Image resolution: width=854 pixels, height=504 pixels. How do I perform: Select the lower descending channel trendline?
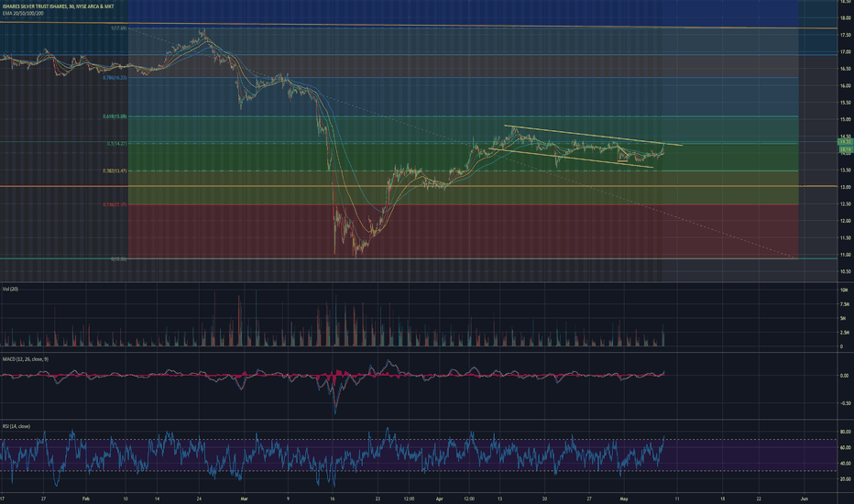(572, 158)
